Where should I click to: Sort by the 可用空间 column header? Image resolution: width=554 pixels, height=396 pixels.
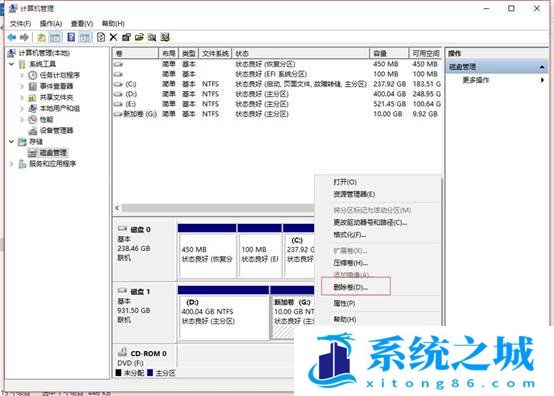(x=425, y=53)
